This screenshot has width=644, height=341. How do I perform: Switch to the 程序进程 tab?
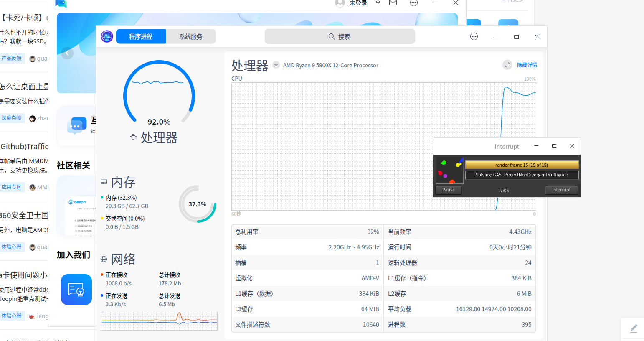141,37
